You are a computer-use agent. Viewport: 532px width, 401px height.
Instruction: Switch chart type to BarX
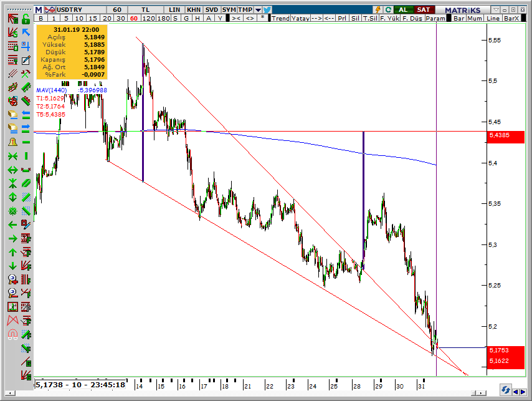[x=511, y=18]
